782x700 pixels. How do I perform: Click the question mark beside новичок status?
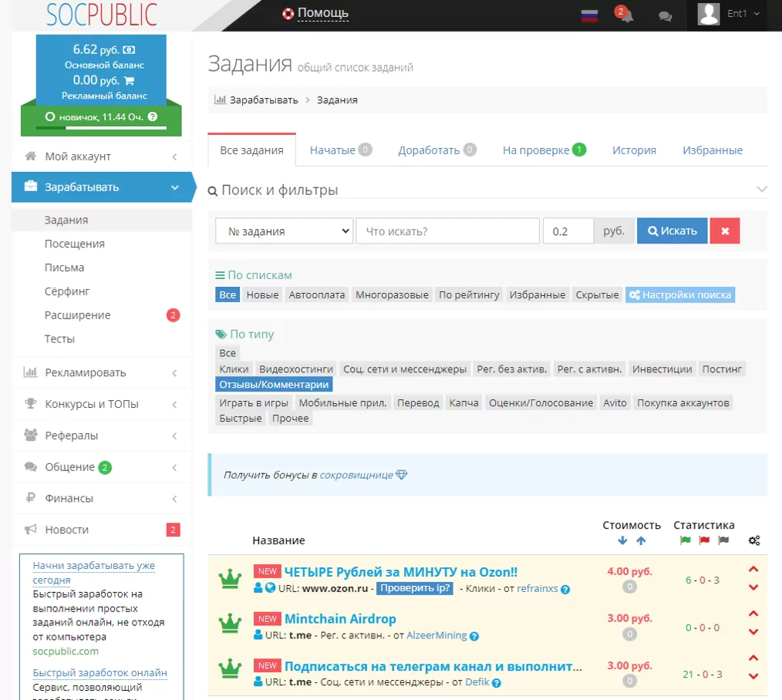point(153,116)
